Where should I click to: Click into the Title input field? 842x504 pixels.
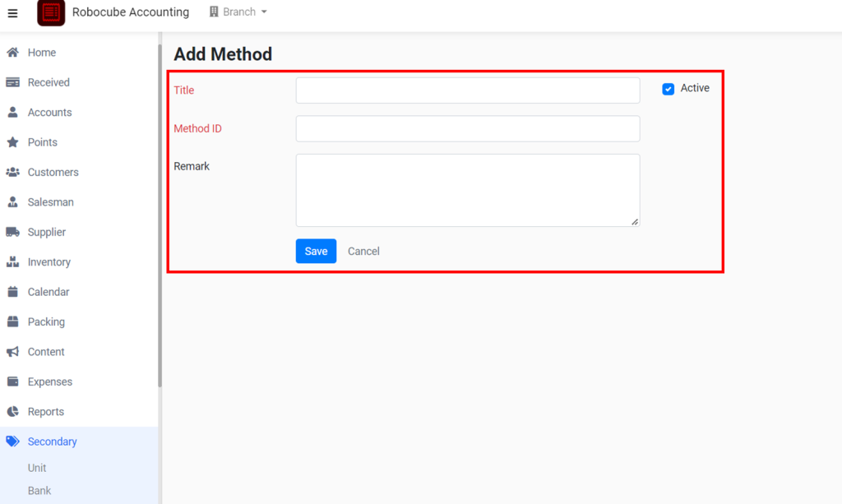point(468,90)
